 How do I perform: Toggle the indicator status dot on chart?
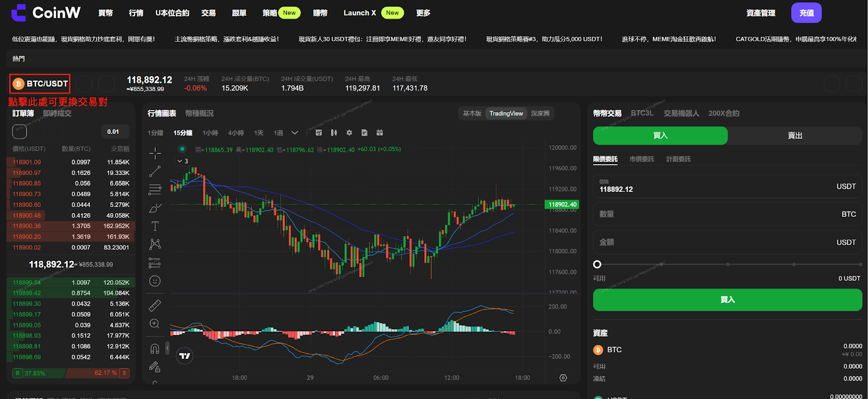182,149
